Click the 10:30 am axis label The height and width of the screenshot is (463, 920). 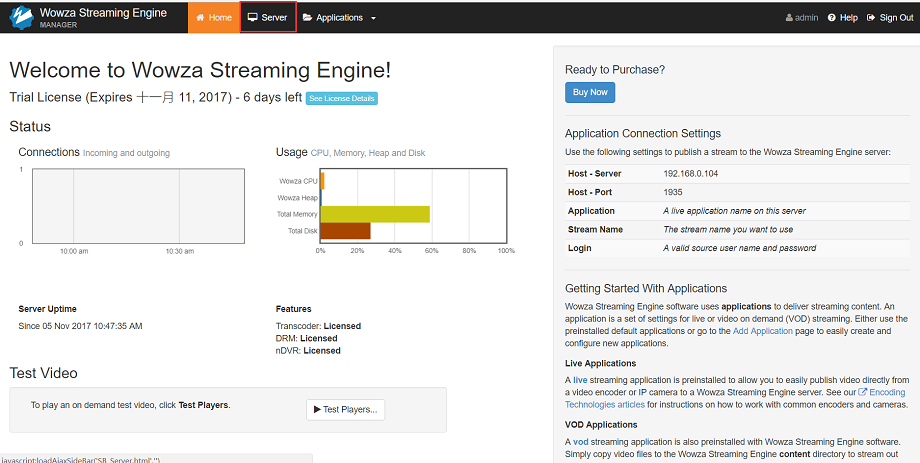coord(180,251)
